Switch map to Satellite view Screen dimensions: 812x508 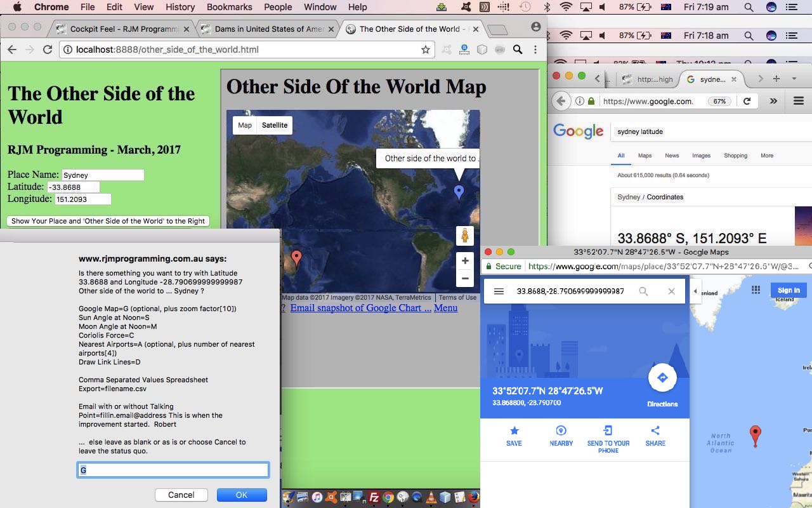(x=275, y=125)
